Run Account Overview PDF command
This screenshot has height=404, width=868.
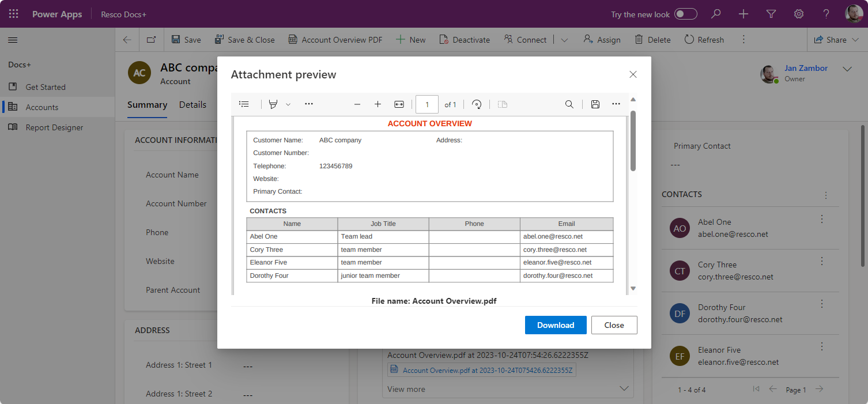335,40
